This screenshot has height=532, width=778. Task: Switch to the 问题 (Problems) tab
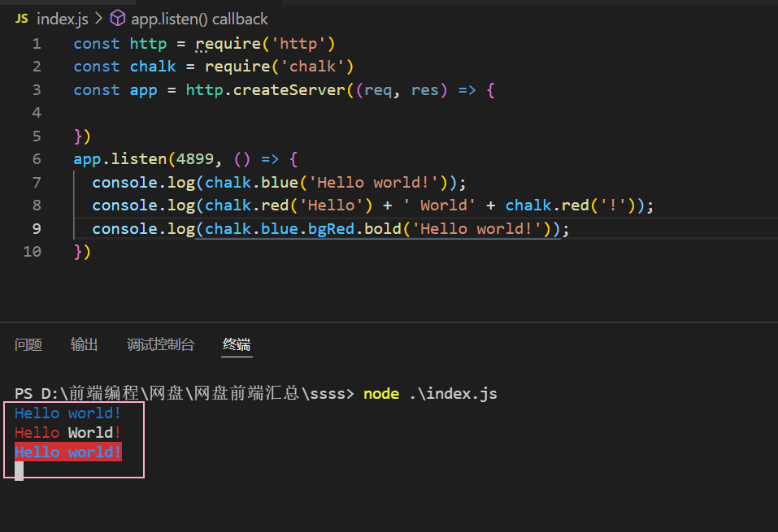tap(28, 344)
